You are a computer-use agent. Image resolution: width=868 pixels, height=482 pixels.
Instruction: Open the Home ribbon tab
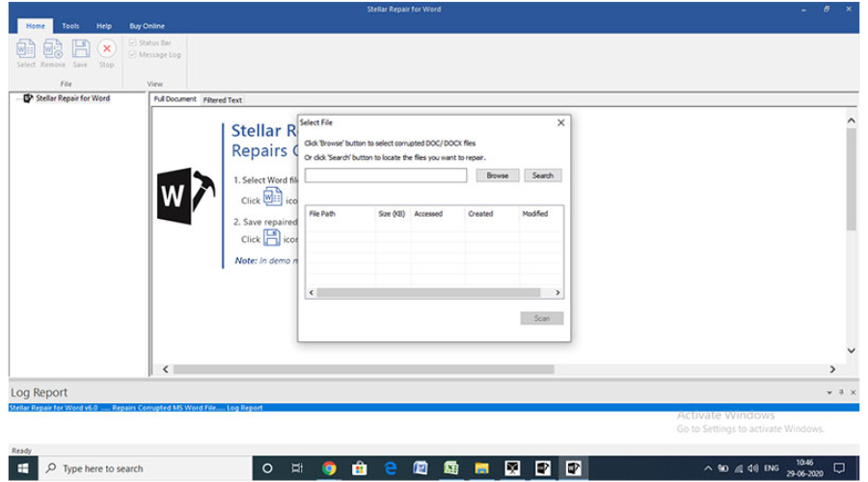click(36, 26)
